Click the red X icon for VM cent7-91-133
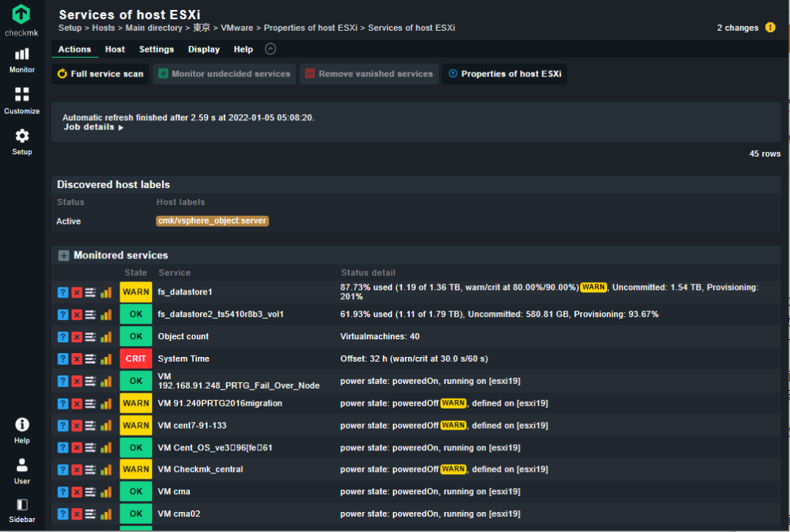Viewport: 790px width, 532px height. (x=76, y=426)
